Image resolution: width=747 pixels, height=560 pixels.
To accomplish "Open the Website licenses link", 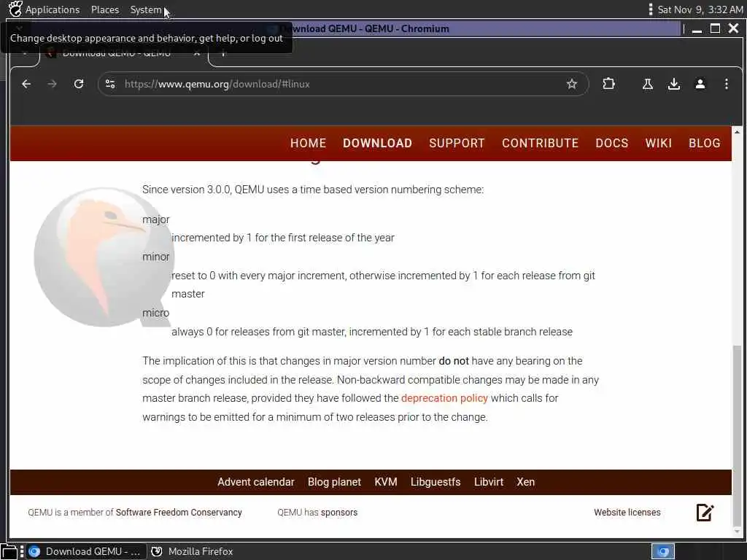I will point(627,513).
